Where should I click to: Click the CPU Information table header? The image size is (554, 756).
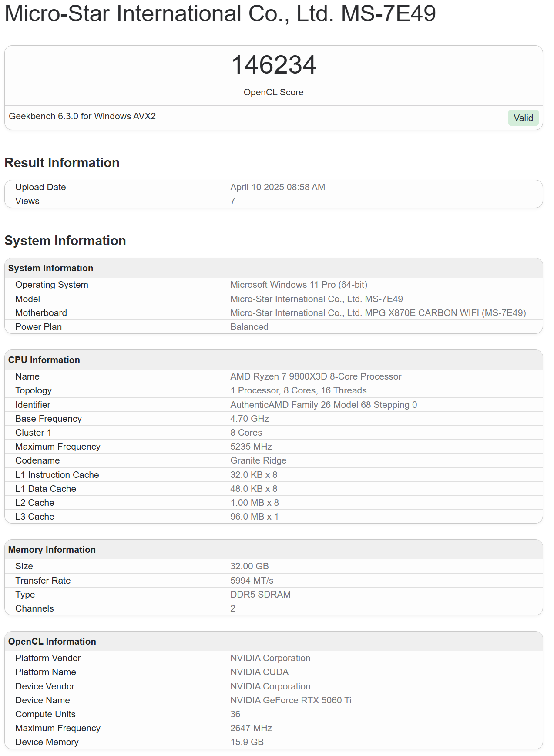coord(44,360)
